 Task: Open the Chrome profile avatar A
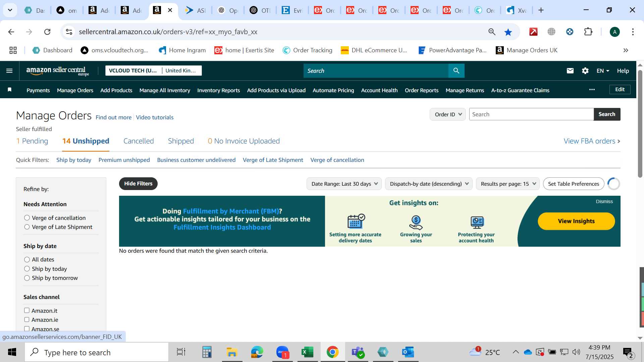point(614,32)
